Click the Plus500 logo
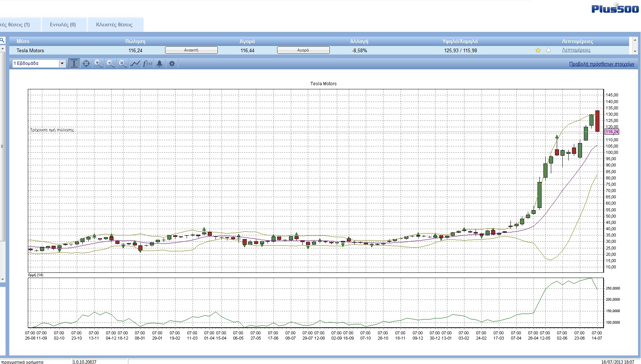641x364 pixels. (615, 8)
